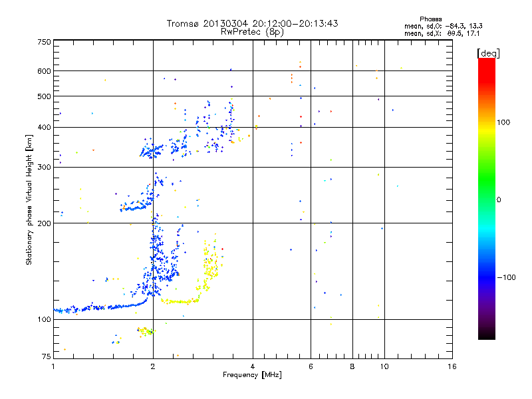Select the colorbar label "0"
The height and width of the screenshot is (399, 532).
(x=499, y=199)
